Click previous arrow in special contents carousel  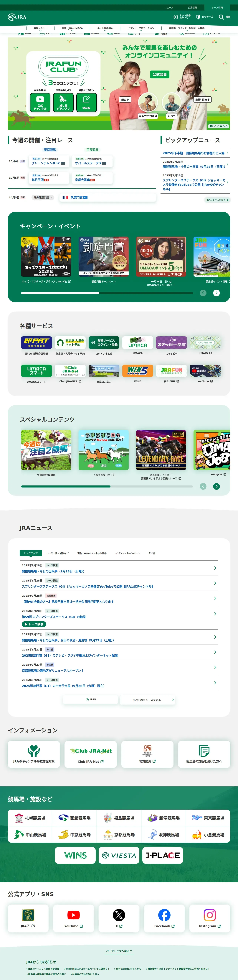[x=203, y=486]
